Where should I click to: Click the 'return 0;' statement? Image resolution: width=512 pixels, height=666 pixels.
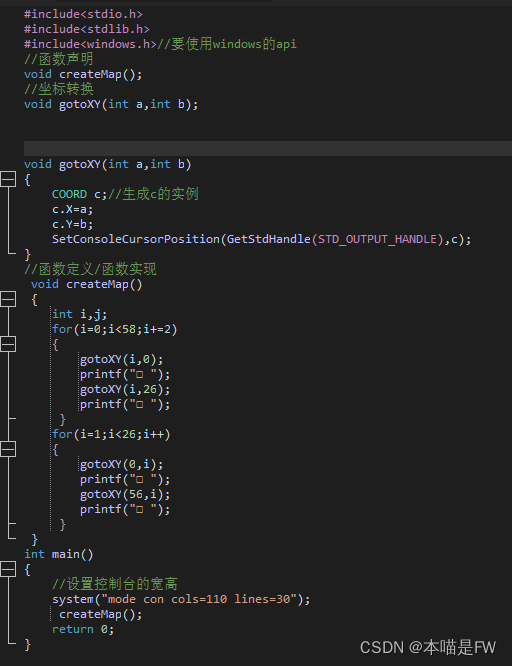[83, 629]
